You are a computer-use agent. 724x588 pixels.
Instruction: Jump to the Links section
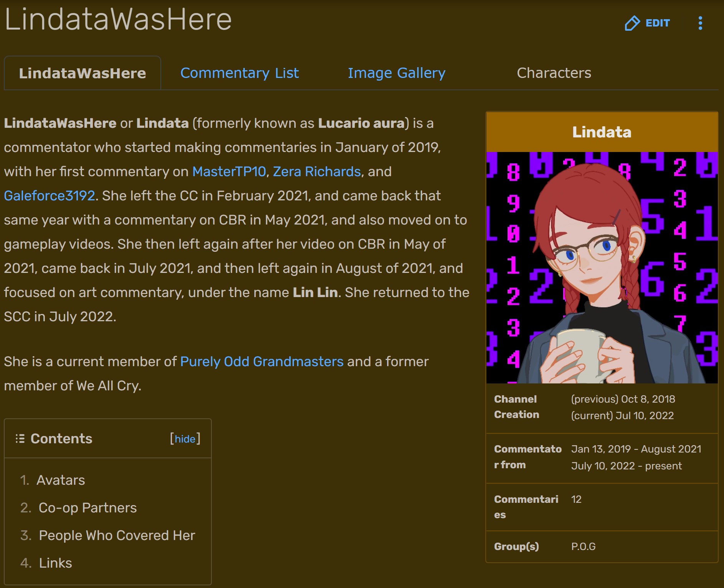pos(55,563)
